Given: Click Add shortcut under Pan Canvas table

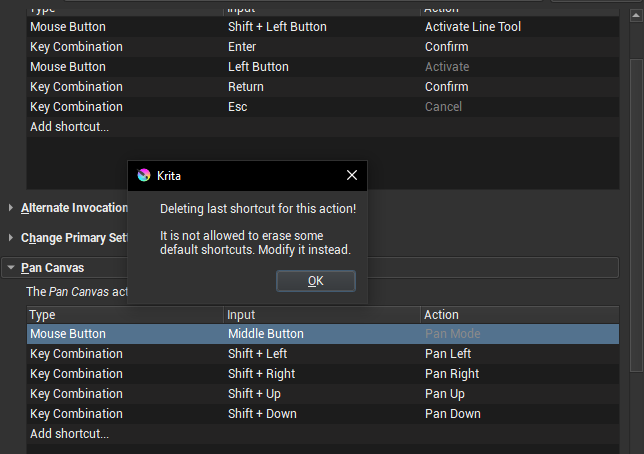Looking at the screenshot, I should point(69,434).
